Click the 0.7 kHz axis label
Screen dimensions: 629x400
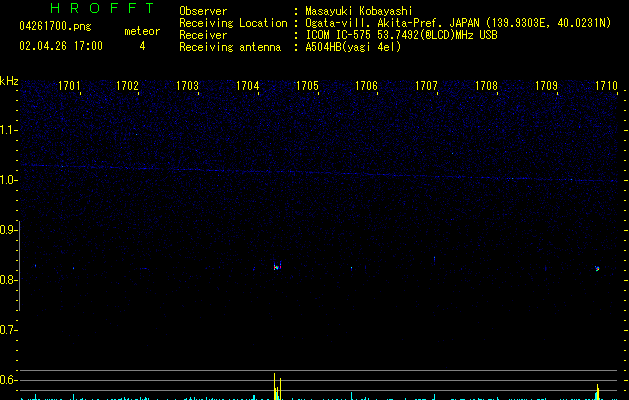coord(8,330)
